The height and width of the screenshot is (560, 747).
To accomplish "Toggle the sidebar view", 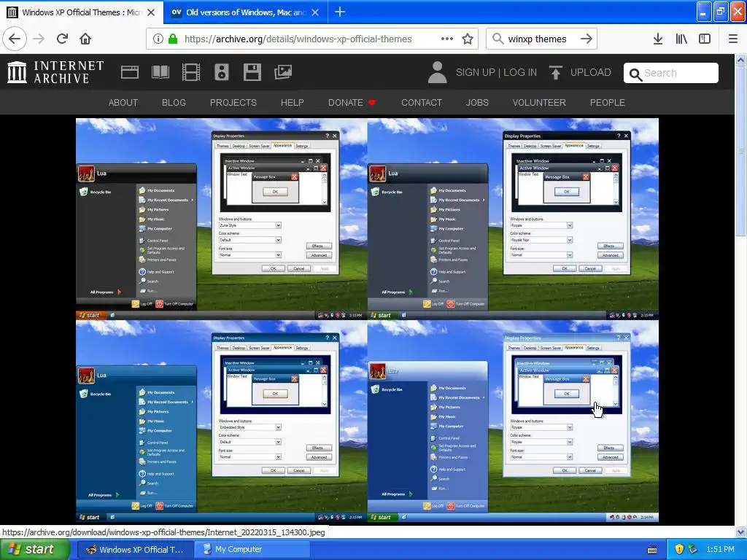I will point(705,39).
